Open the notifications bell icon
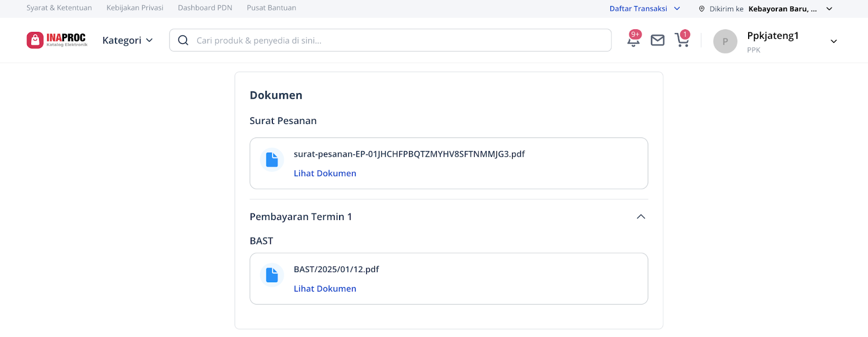868x337 pixels. pyautogui.click(x=633, y=40)
